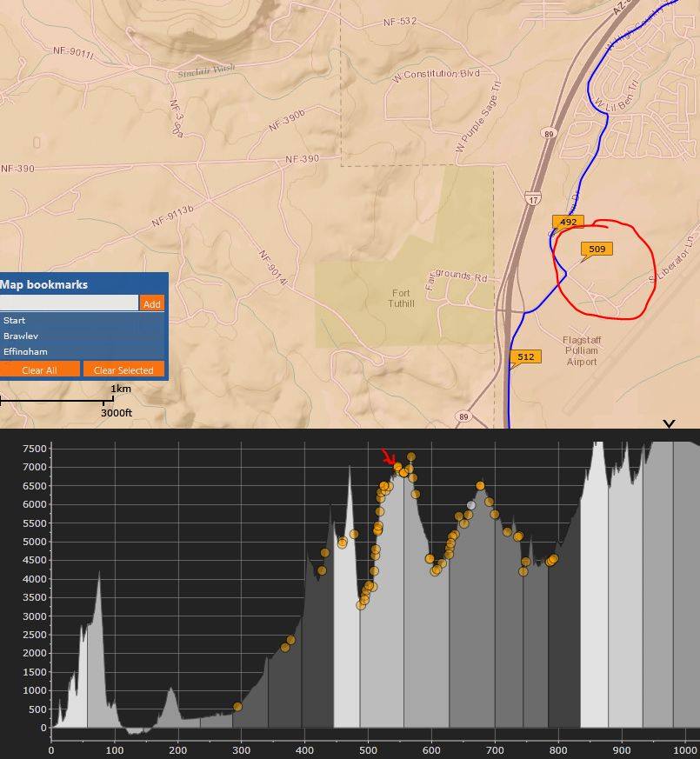The image size is (700, 759).
Task: Click the gray highlighted point on the elevation chart
Action: pos(471,505)
